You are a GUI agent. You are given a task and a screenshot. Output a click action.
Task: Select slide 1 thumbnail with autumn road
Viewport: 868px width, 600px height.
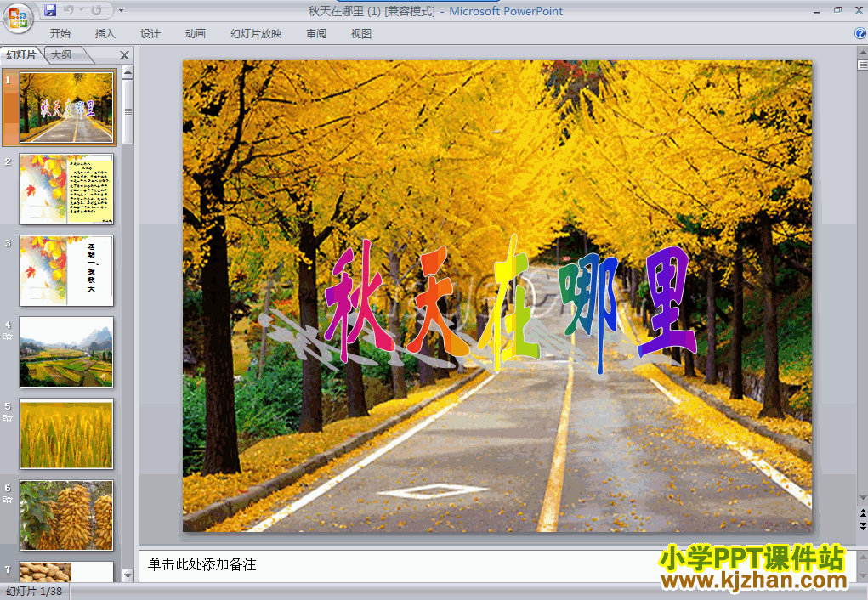[66, 107]
